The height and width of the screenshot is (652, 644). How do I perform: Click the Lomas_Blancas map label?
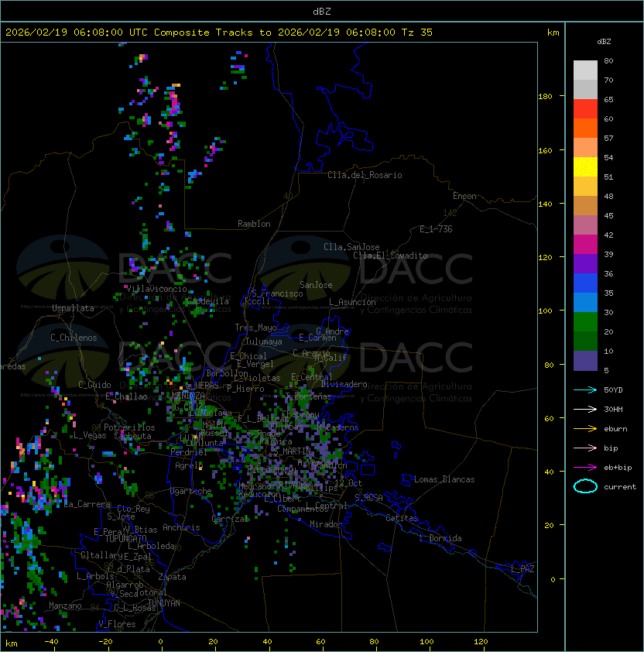444,479
